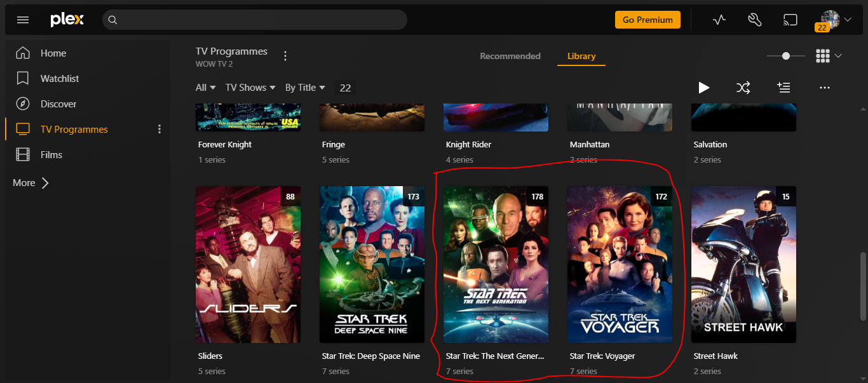This screenshot has width=868, height=383.
Task: Open the grid view mode dropdown
Action: [x=829, y=56]
